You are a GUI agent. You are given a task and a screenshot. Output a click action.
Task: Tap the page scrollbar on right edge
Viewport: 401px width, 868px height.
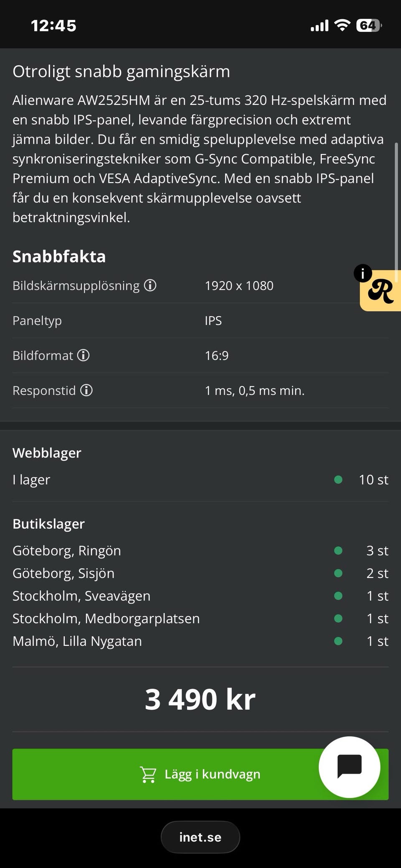point(396,205)
